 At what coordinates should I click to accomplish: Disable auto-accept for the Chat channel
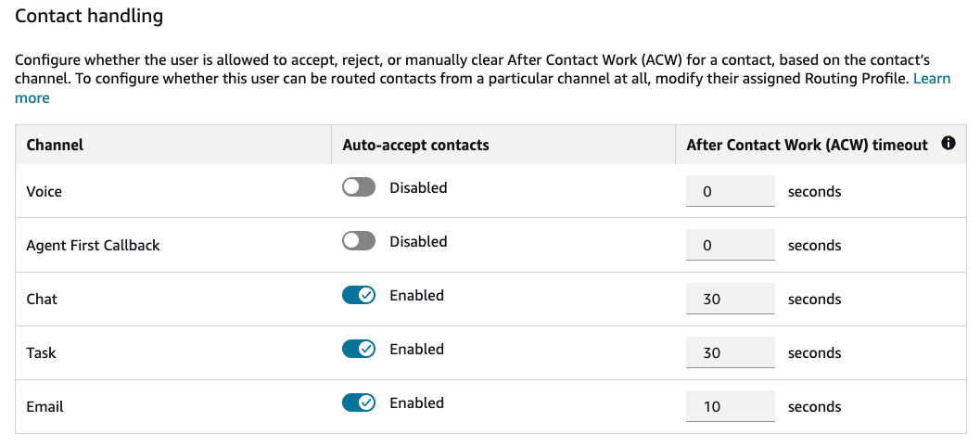click(359, 296)
